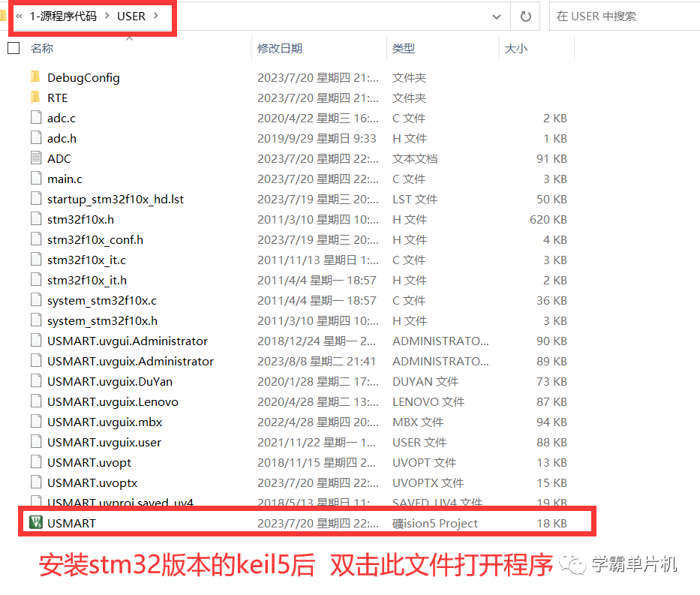
Task: Click the 2021/11/22 date of USMART.uvguix.user
Action: 317,443
